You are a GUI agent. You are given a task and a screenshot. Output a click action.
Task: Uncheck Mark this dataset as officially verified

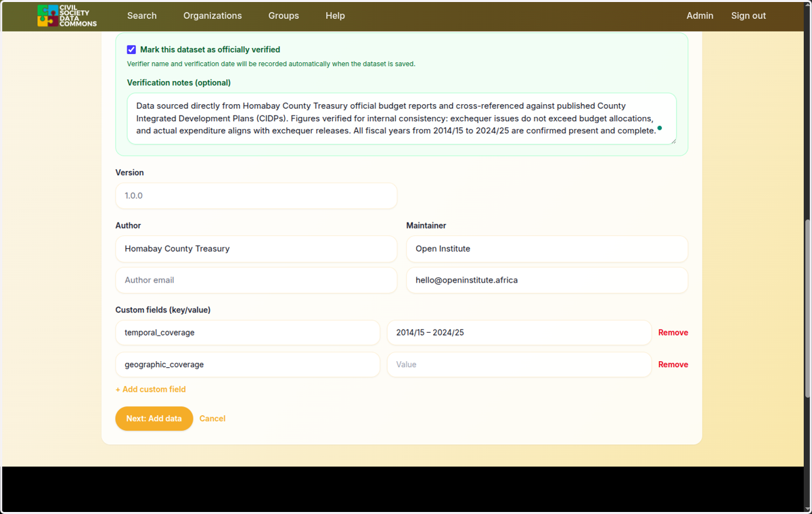tap(131, 49)
